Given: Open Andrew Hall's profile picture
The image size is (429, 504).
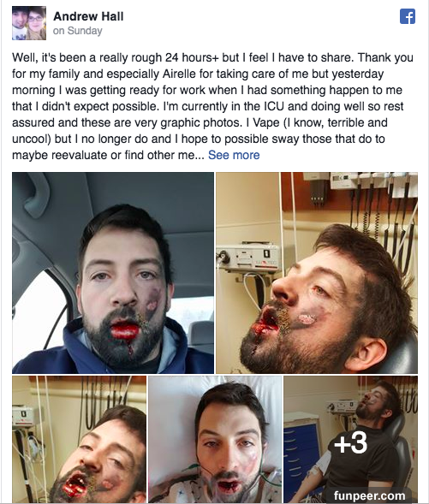Looking at the screenshot, I should click(29, 23).
